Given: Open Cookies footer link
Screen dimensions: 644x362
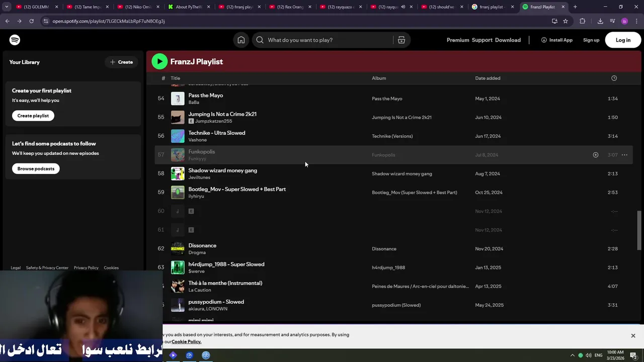Looking at the screenshot, I should pyautogui.click(x=111, y=268).
